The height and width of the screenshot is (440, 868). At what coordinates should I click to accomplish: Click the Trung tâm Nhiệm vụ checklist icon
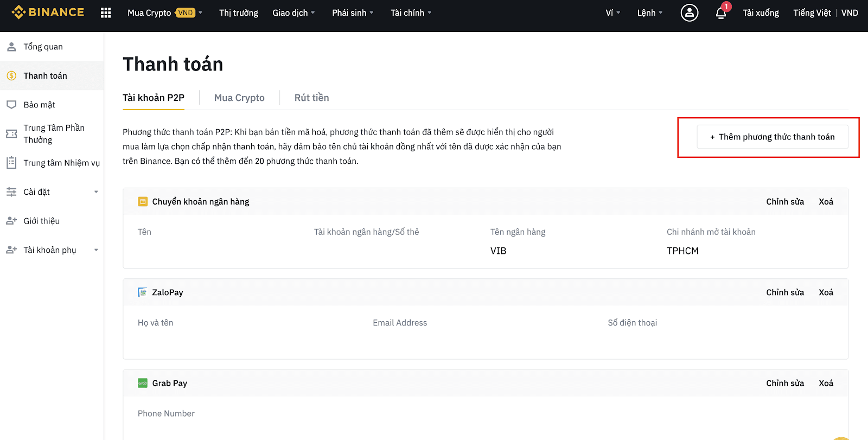11,162
